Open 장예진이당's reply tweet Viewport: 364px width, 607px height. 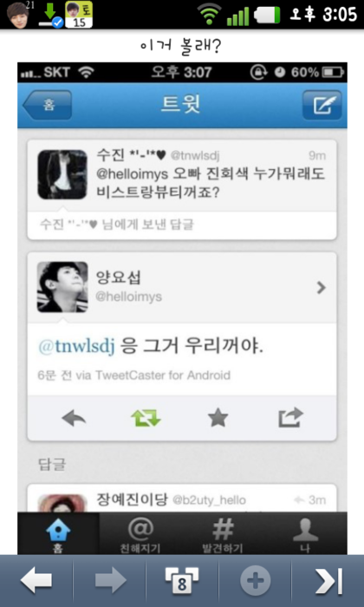pyautogui.click(x=182, y=499)
